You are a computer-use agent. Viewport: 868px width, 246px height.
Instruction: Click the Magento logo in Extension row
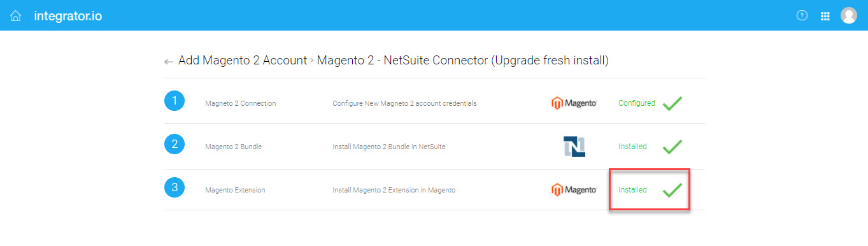(574, 190)
